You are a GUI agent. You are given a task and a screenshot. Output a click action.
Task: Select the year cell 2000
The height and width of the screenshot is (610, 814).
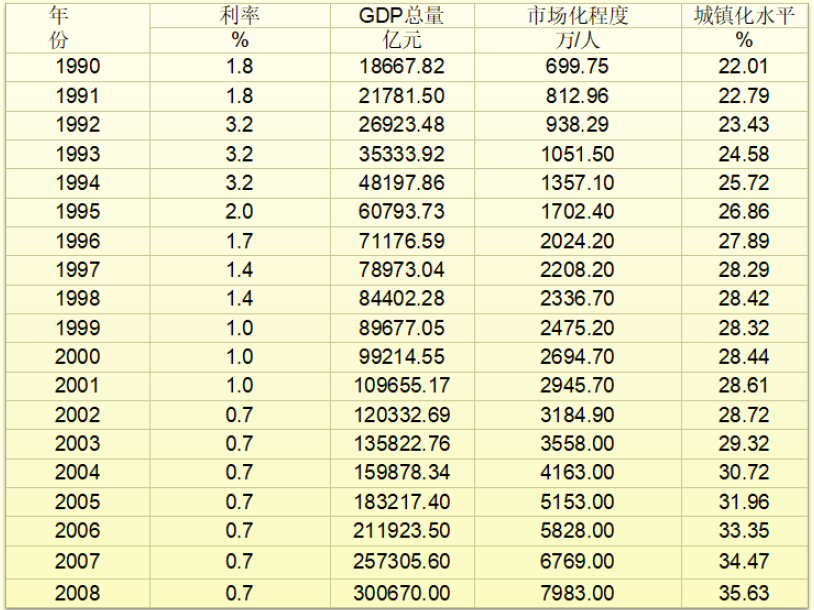(78, 357)
